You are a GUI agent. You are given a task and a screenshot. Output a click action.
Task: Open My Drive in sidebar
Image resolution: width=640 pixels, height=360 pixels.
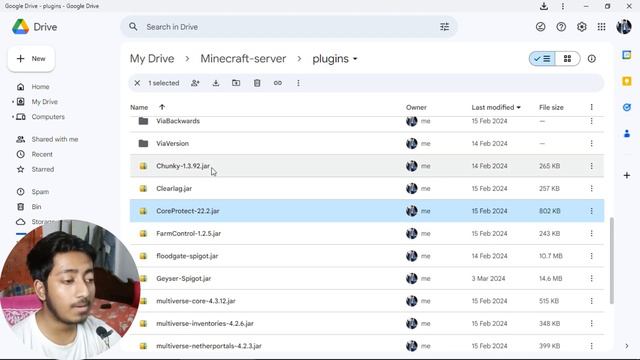click(x=44, y=102)
